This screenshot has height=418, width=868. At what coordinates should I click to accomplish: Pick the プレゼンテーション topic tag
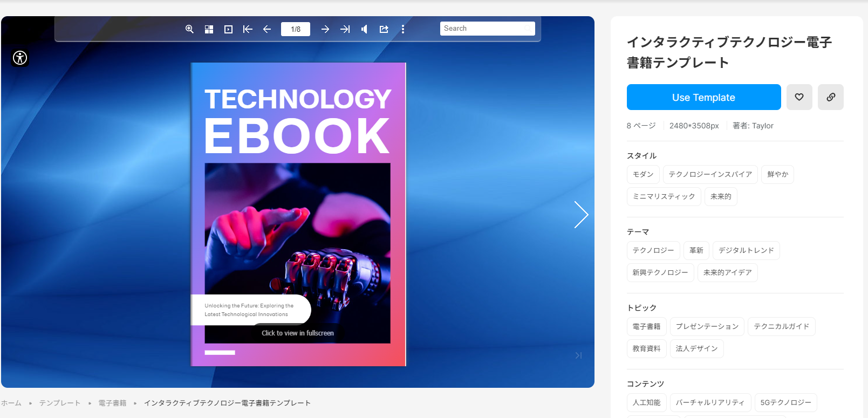tap(707, 326)
